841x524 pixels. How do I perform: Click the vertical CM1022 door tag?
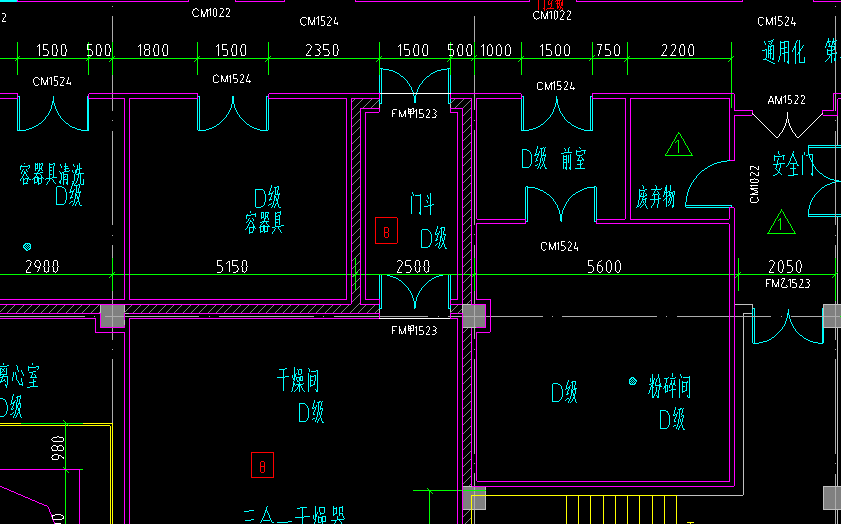(x=755, y=184)
